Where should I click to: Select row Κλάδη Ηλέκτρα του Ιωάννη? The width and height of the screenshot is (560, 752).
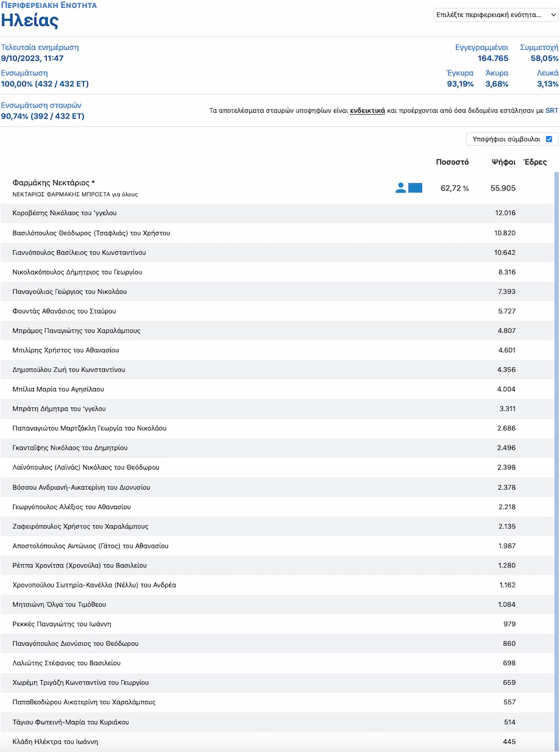pos(277,742)
